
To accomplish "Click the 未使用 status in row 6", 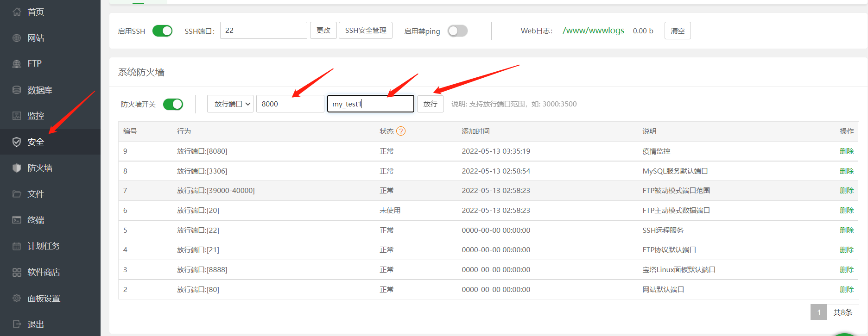I will pyautogui.click(x=390, y=210).
